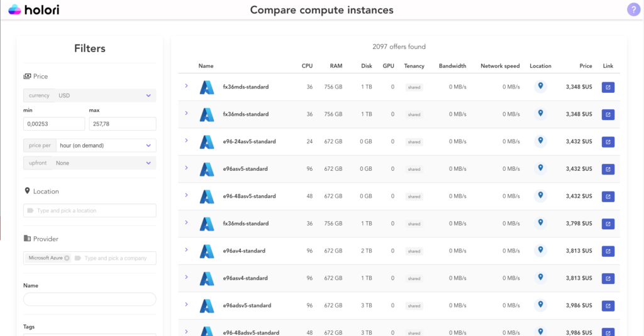Expand the e96-48asv5-standard row details
This screenshot has height=336, width=644.
(x=186, y=195)
